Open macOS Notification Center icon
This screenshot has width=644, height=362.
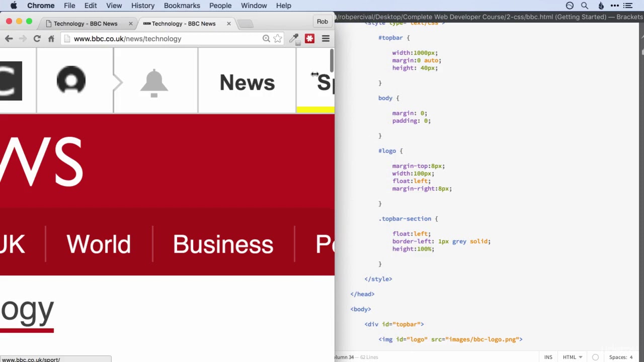(x=627, y=6)
